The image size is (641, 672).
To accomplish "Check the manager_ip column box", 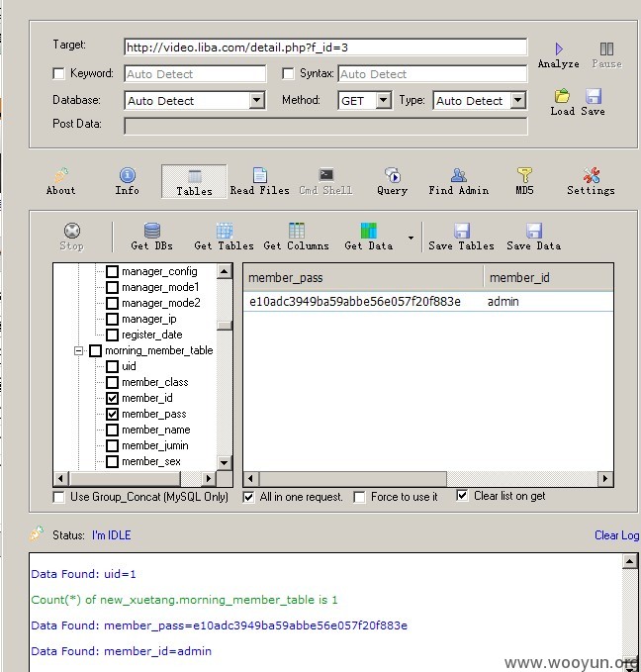I will pos(112,319).
